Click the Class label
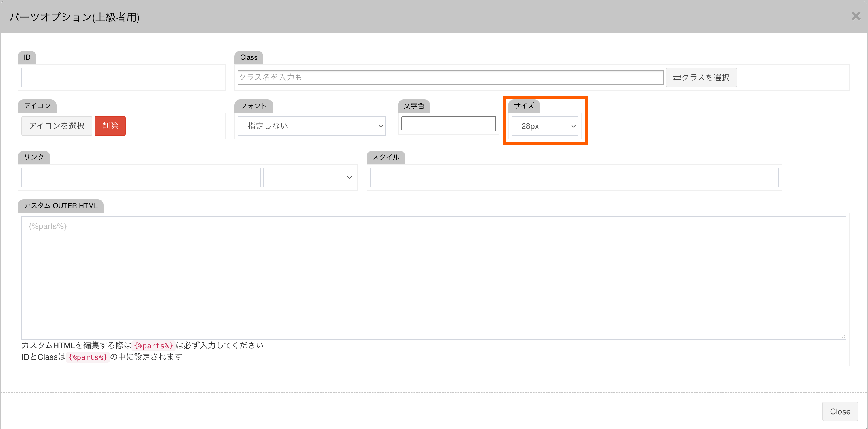 pos(249,58)
